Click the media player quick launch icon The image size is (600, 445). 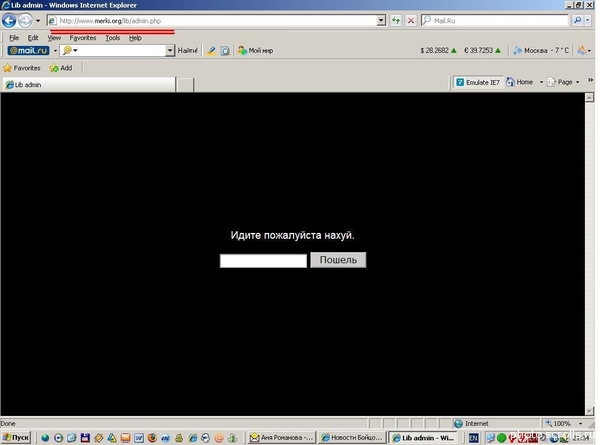[x=58, y=438]
